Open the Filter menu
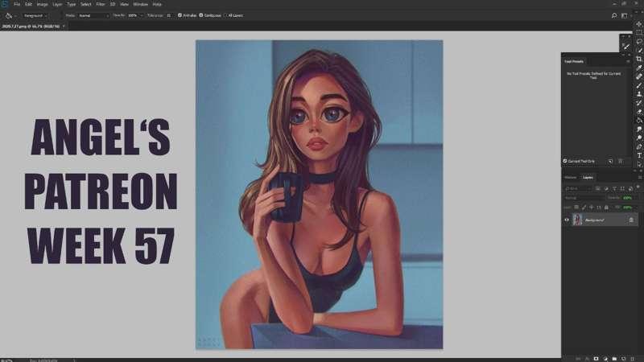The width and height of the screenshot is (644, 362). pos(101,4)
